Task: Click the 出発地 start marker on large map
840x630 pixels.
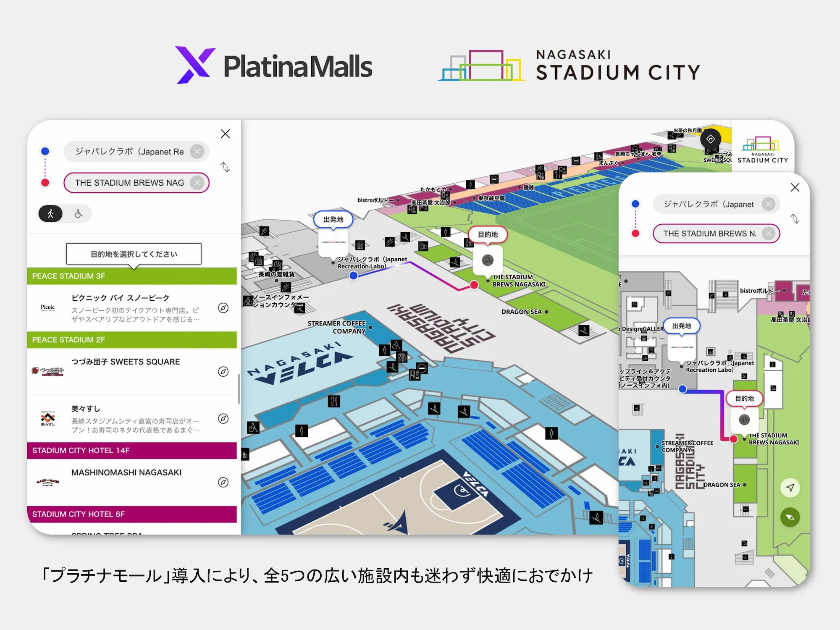Action: click(333, 219)
